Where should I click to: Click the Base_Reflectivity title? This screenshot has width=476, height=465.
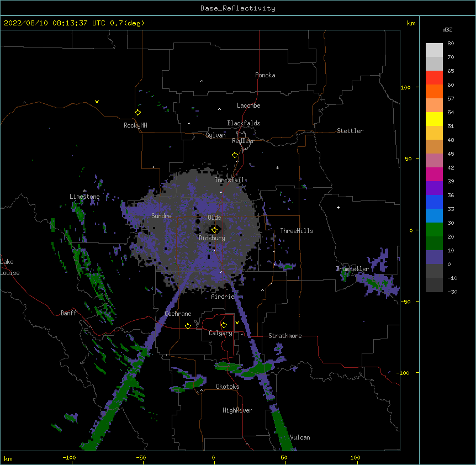coord(238,8)
